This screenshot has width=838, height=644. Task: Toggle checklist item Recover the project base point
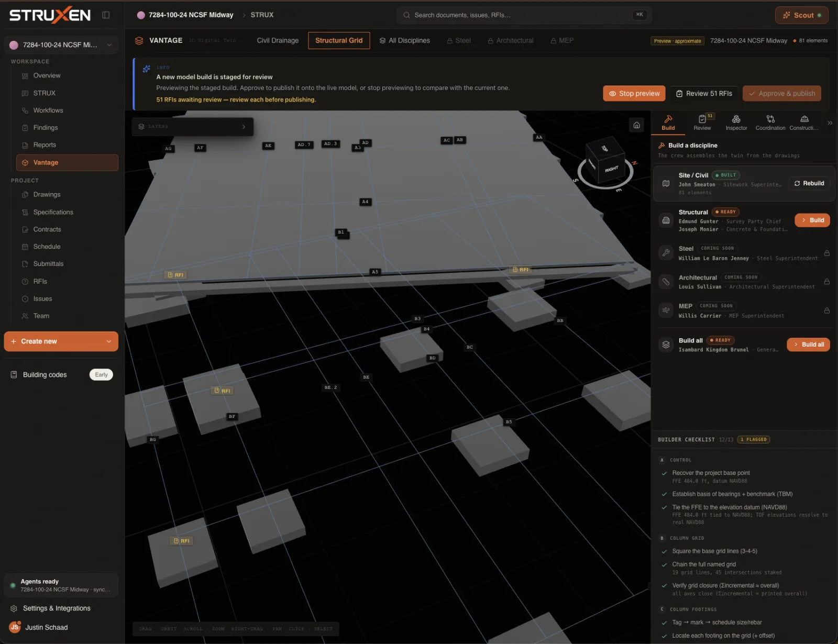tap(664, 473)
